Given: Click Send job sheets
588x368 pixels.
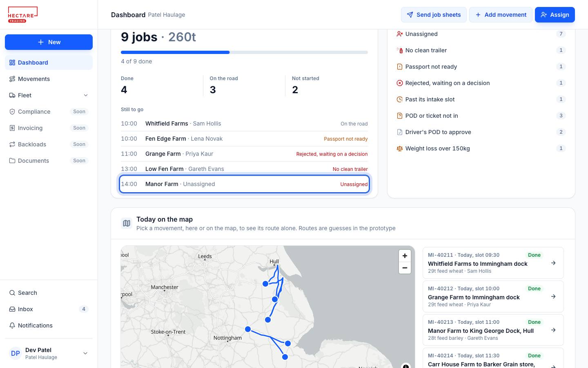Looking at the screenshot, I should pyautogui.click(x=434, y=15).
